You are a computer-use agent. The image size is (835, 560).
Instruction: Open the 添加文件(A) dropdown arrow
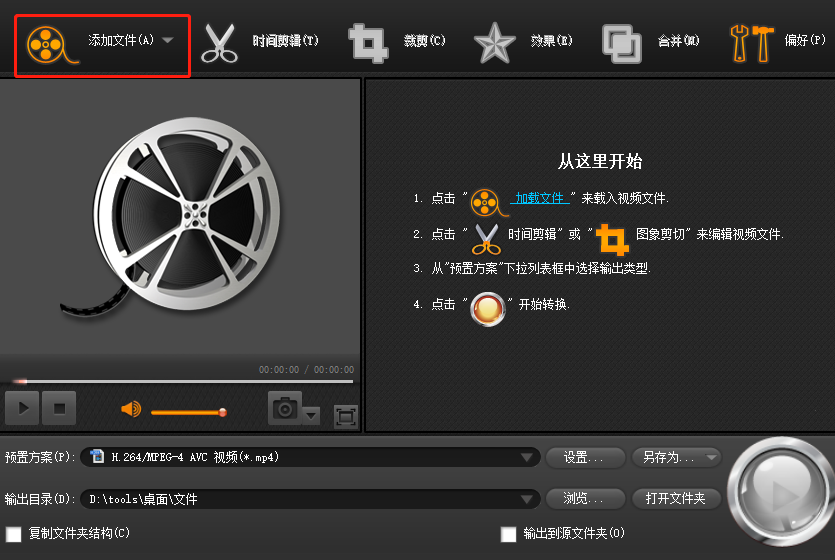click(x=168, y=40)
